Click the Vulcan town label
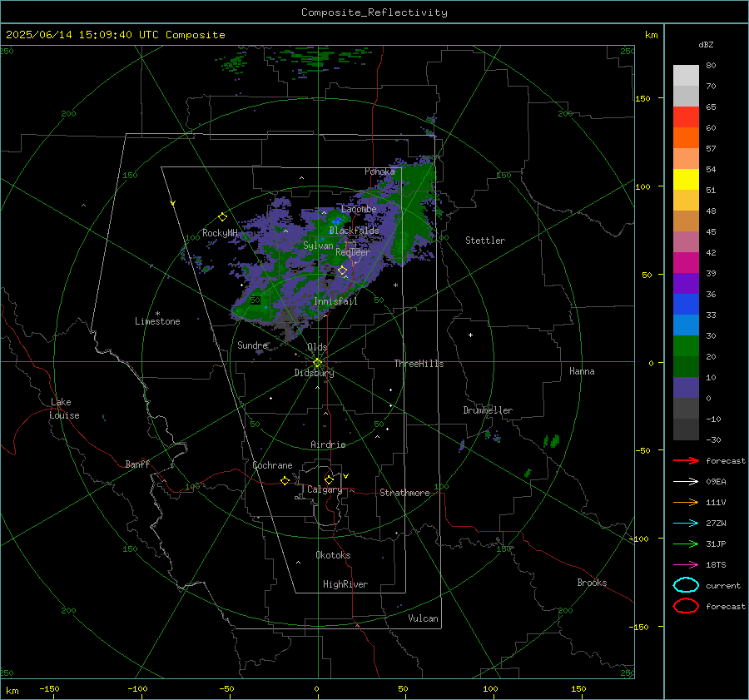The image size is (749, 700). tap(423, 618)
